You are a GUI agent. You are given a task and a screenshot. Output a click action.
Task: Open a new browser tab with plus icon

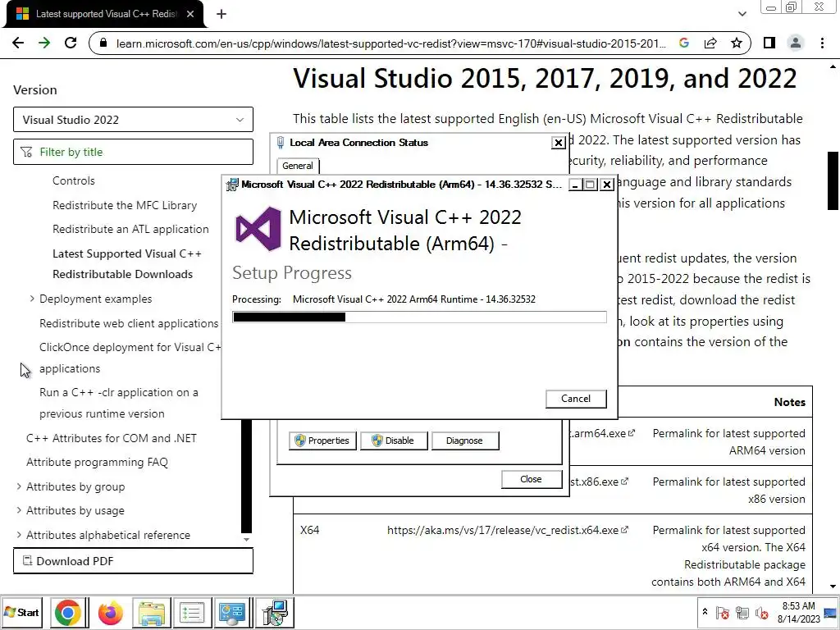(221, 14)
